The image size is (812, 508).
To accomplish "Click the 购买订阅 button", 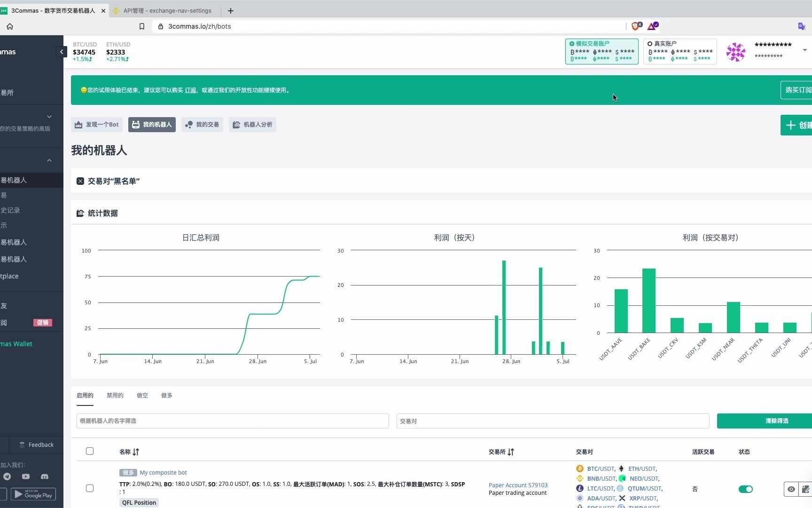I will coord(797,90).
